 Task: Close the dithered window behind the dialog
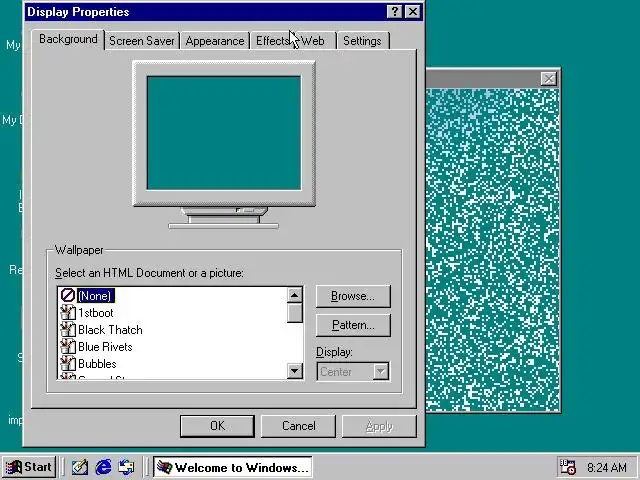coord(549,79)
